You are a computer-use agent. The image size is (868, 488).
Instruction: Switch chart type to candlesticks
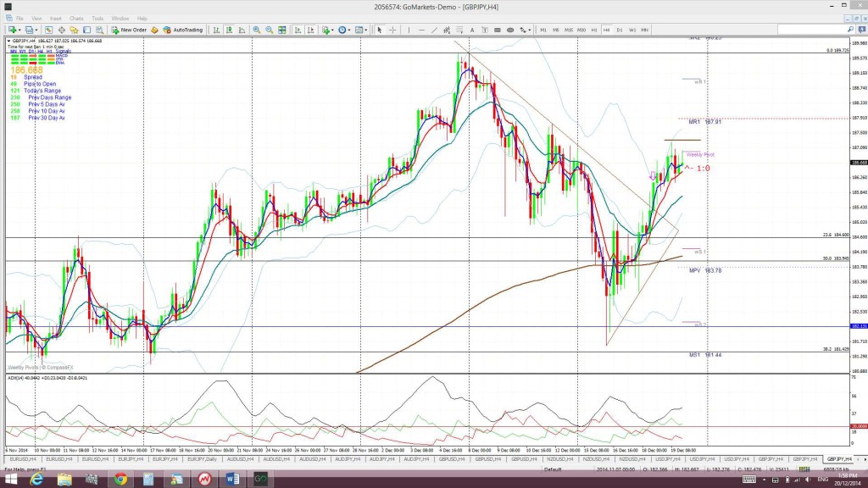click(x=229, y=30)
